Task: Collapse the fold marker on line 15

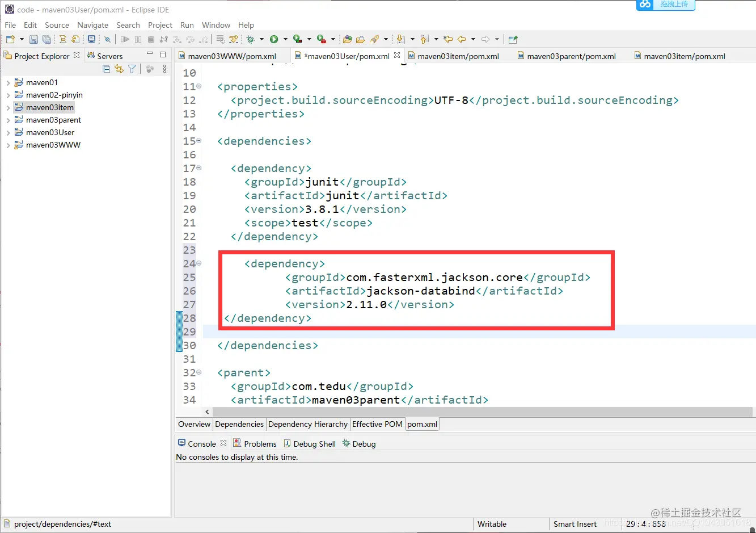Action: pyautogui.click(x=199, y=141)
